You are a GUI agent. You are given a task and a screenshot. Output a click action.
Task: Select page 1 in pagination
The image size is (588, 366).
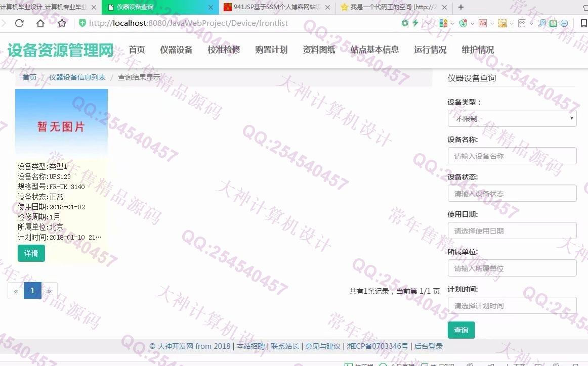[32, 291]
